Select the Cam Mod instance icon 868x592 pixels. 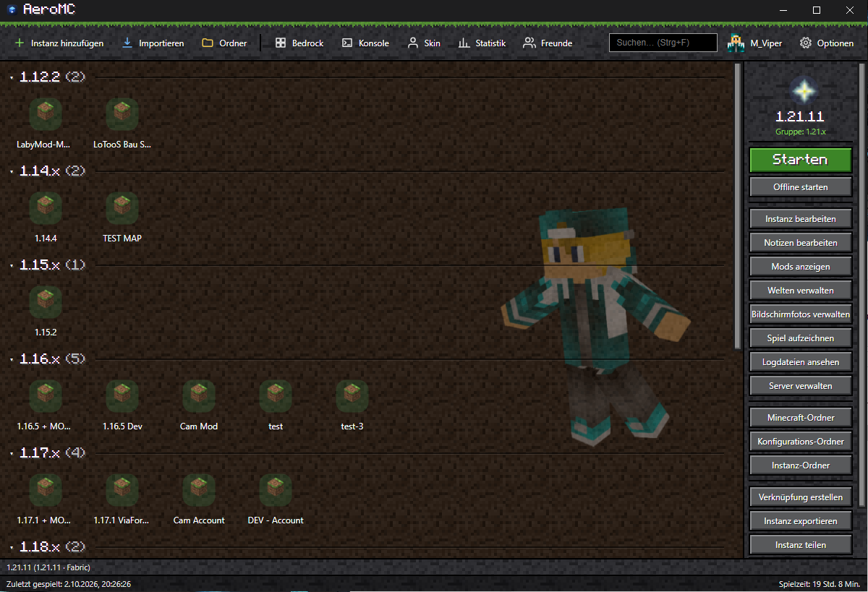pos(199,395)
